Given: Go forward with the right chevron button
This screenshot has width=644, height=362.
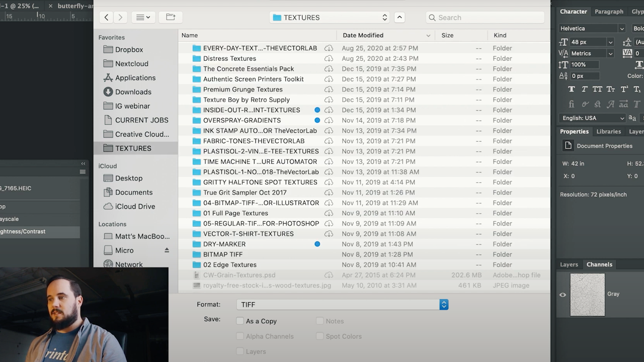Looking at the screenshot, I should (120, 17).
